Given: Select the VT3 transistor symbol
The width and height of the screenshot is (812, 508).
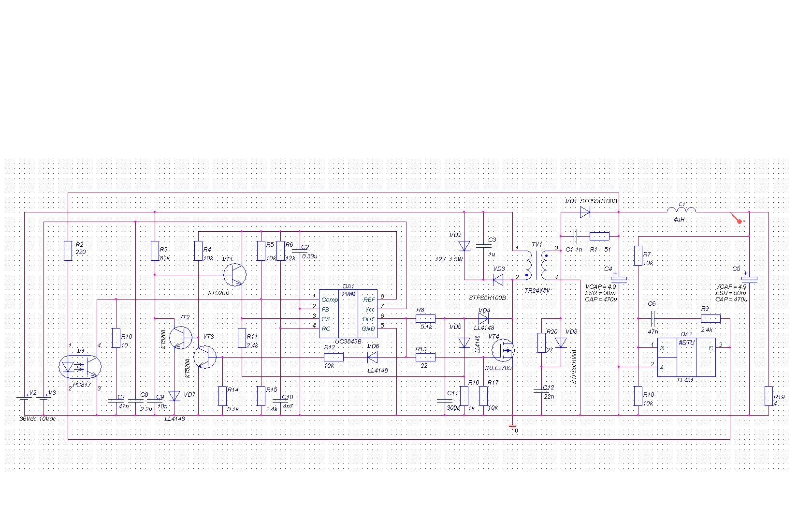Looking at the screenshot, I should coord(205,357).
